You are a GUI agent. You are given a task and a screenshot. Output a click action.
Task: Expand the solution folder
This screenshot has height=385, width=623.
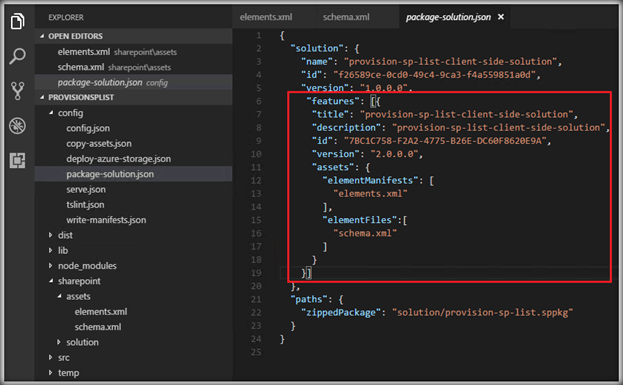59,342
